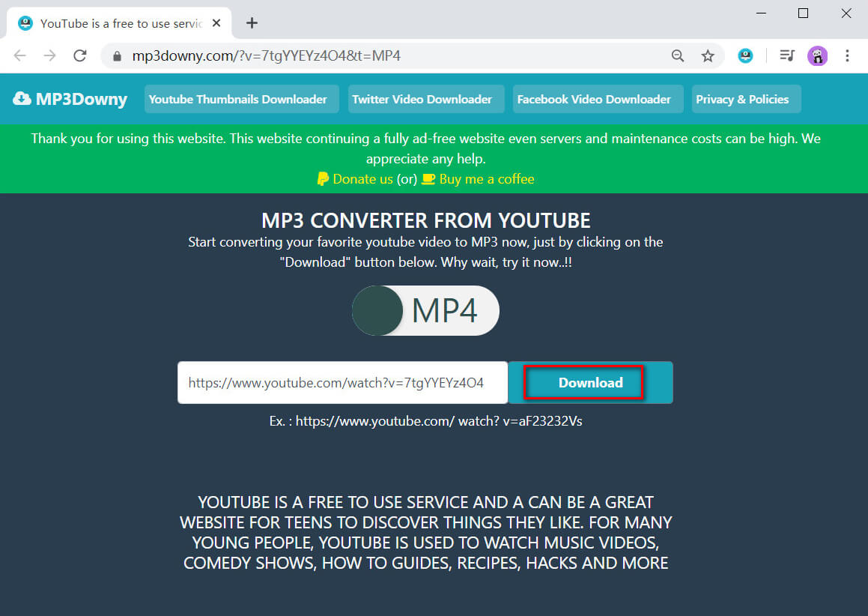Click the padlock site info icon

pos(117,56)
